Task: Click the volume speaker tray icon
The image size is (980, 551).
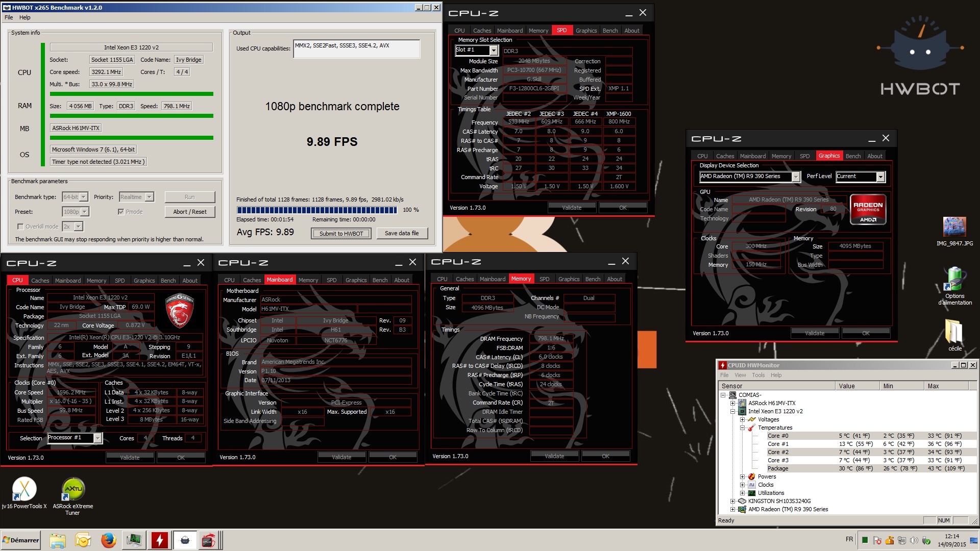Action: (914, 540)
